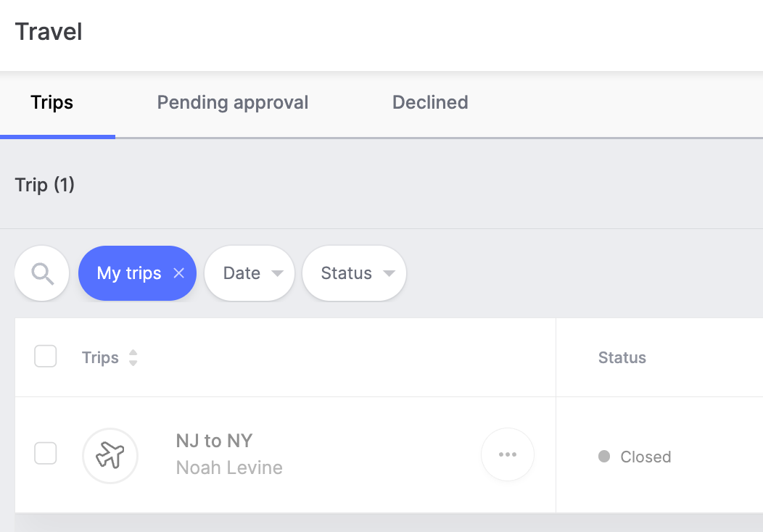The height and width of the screenshot is (532, 763).
Task: Tick the select-all checkbox in header
Action: pos(46,357)
